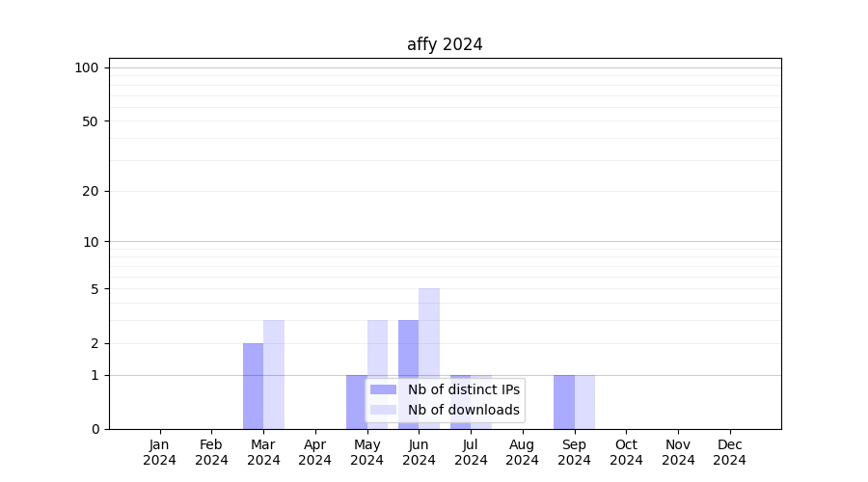Select the 'Dec 2024' x-axis label
This screenshot has height=482, width=868.
(x=730, y=452)
